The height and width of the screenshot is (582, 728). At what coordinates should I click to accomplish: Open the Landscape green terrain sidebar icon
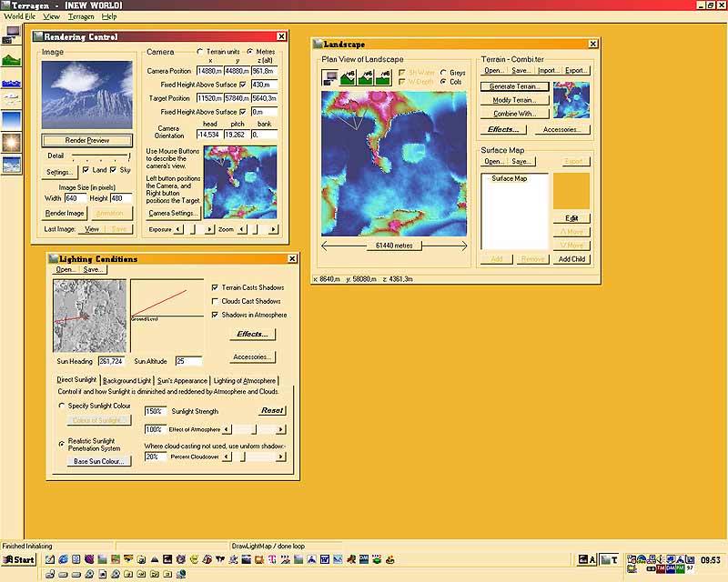coord(13,60)
